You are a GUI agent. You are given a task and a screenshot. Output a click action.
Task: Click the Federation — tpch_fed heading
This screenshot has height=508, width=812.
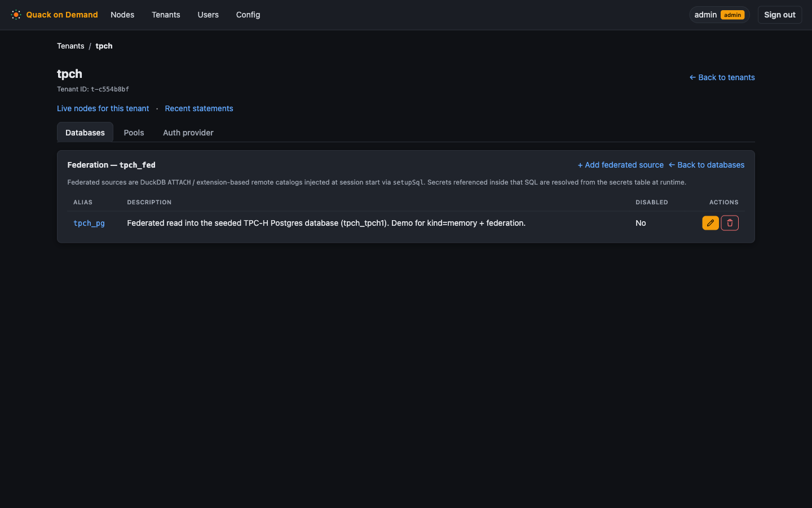pos(111,165)
